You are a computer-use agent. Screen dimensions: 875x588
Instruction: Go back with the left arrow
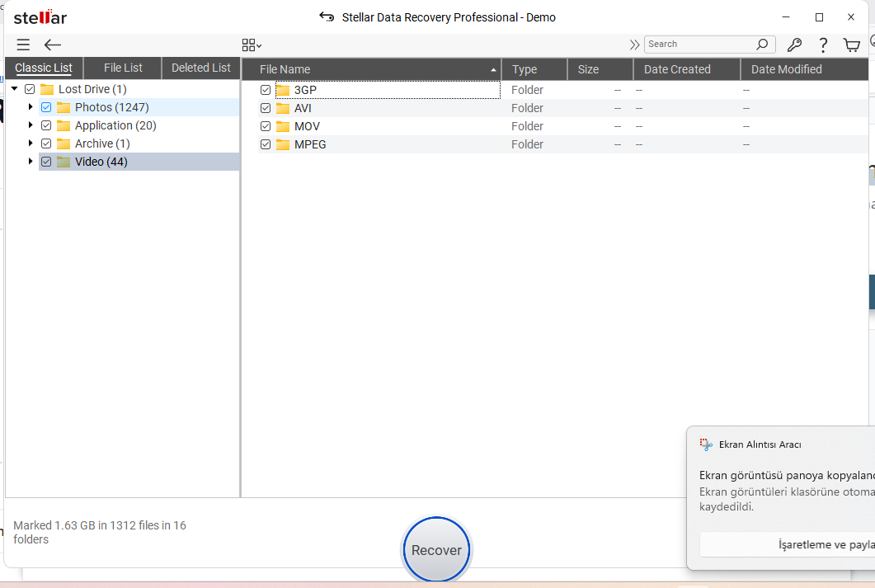(53, 45)
